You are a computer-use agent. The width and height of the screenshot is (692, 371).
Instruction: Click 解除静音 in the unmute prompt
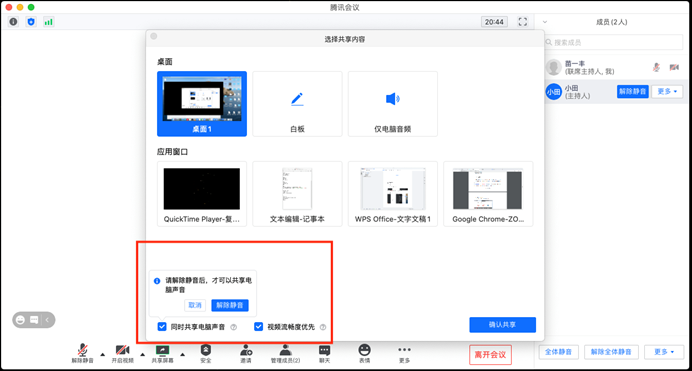229,305
